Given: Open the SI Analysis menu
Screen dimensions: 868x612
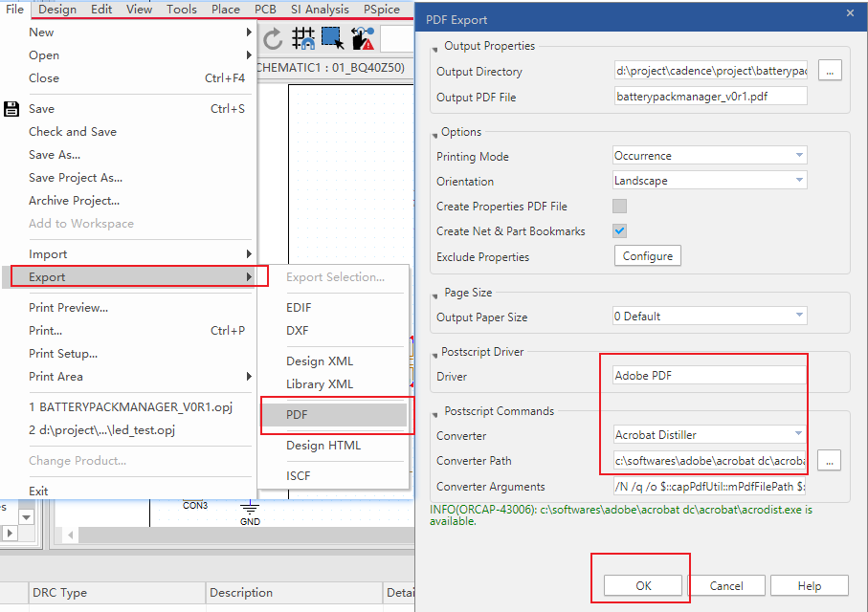Looking at the screenshot, I should [x=320, y=10].
